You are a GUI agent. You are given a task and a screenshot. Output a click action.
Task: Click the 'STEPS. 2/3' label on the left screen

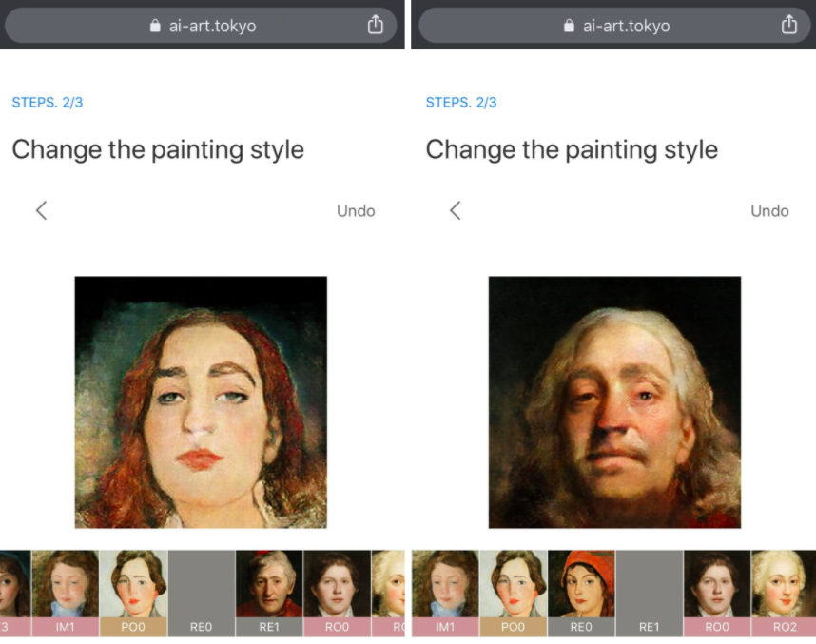[48, 102]
